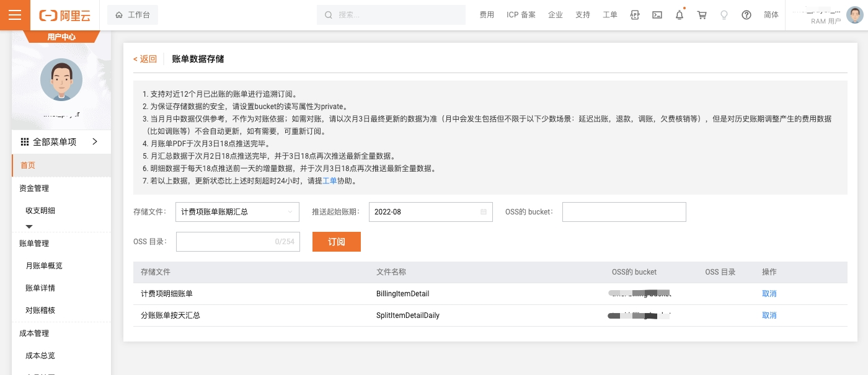The image size is (868, 375).
Task: Click the lightbulb icon in header
Action: tap(724, 15)
